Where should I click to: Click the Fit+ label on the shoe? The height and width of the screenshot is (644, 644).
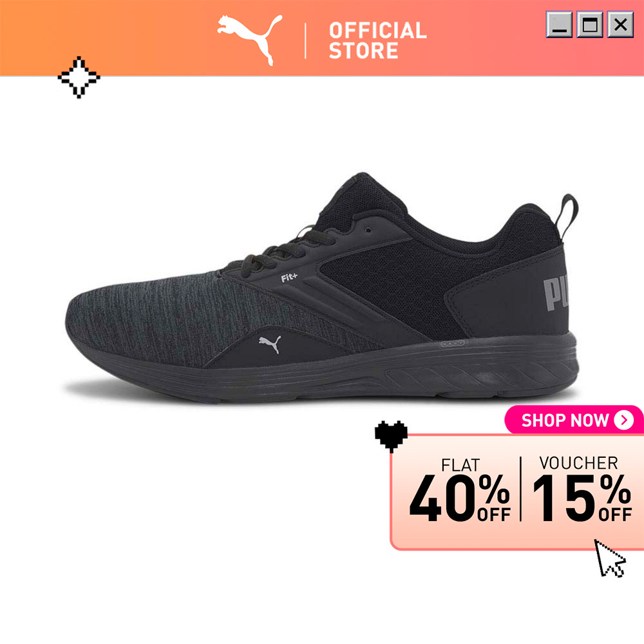289,278
